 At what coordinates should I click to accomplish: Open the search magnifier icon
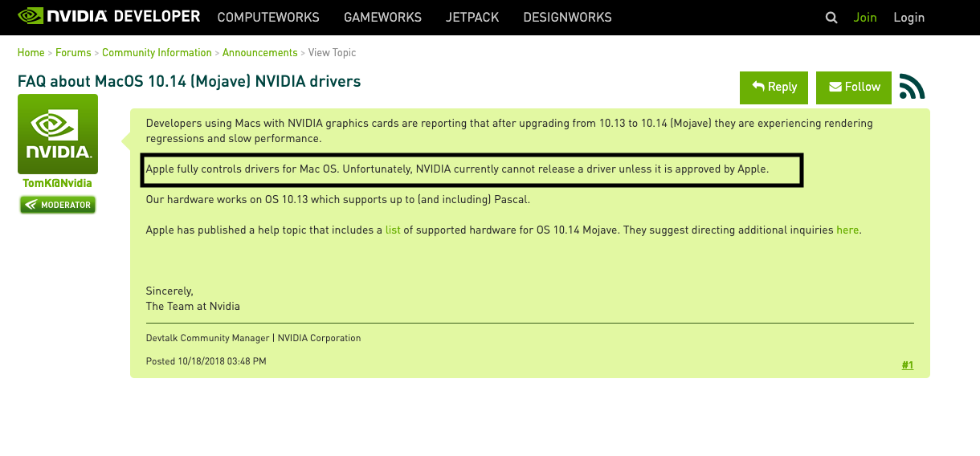tap(831, 18)
